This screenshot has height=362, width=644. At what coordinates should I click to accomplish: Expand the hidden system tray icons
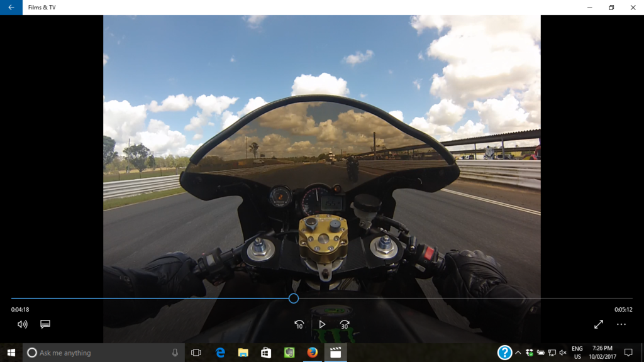pos(518,353)
